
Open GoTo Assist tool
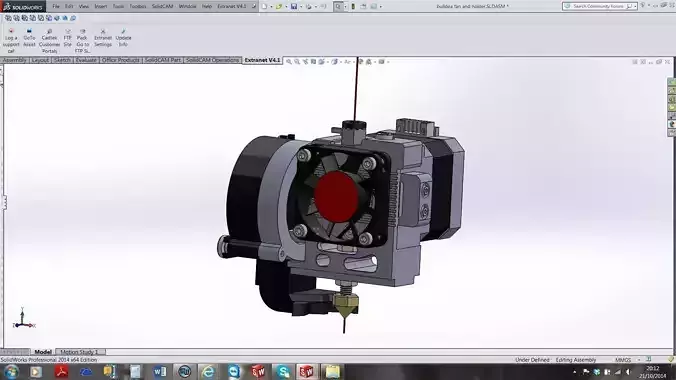(x=29, y=38)
